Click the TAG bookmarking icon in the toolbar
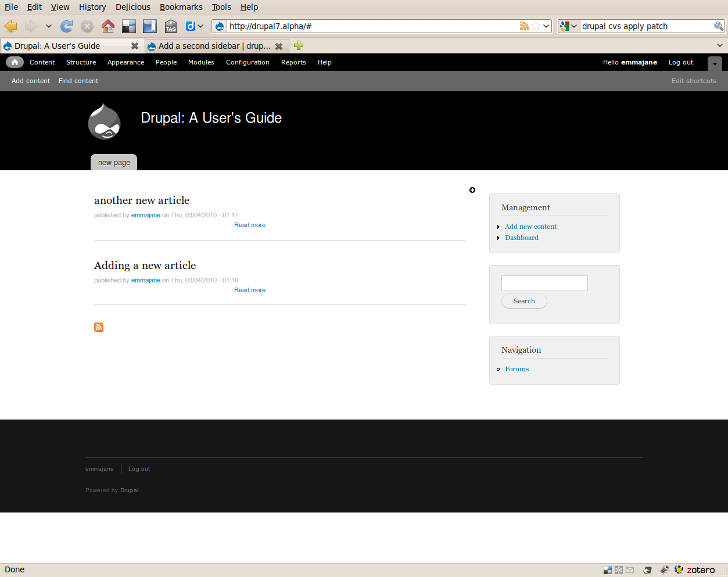 170,26
